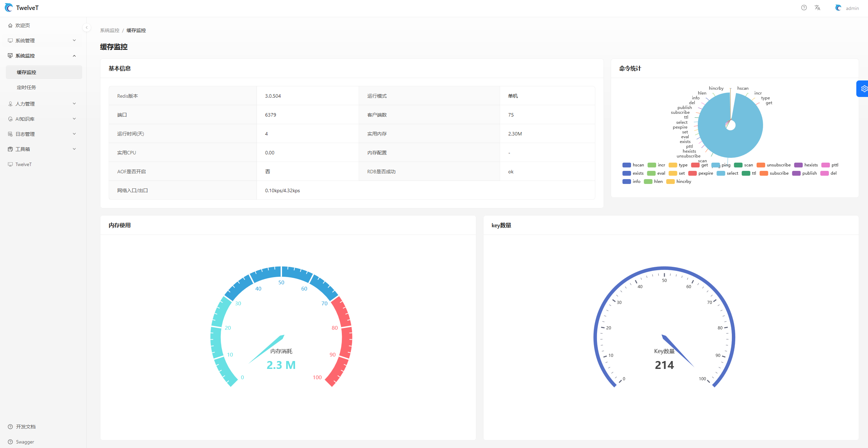Click the toolbox icon beside 工具箱

coord(10,149)
